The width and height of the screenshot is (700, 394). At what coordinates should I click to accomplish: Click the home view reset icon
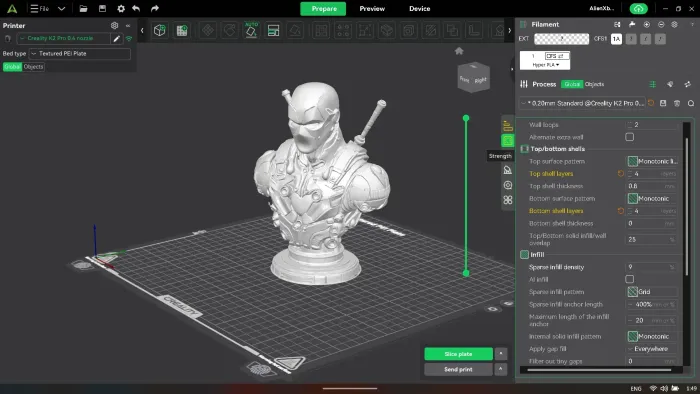(x=459, y=51)
